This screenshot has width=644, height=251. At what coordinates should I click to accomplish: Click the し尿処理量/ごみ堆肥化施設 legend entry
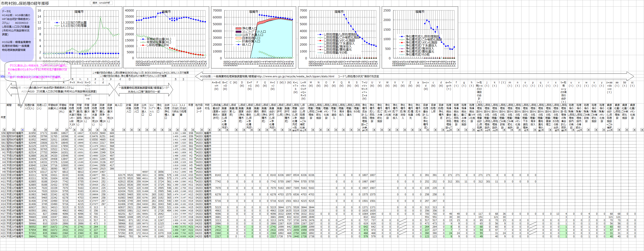click(338, 37)
